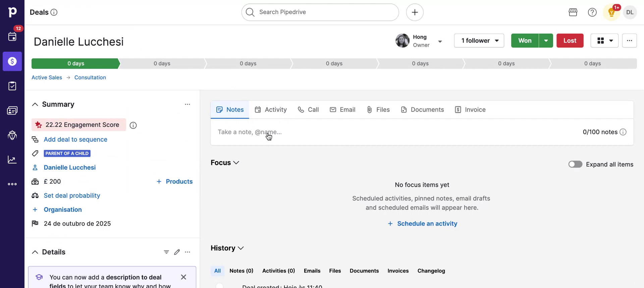Click Details filter fields icon
The width and height of the screenshot is (644, 288).
tap(166, 252)
